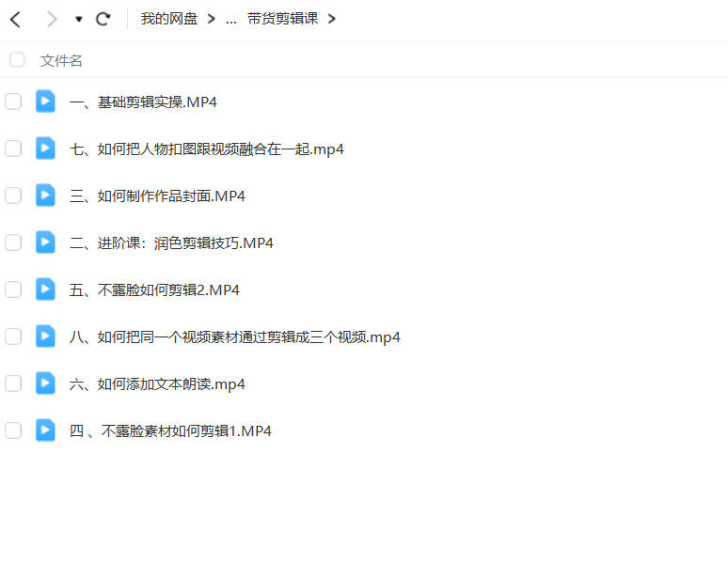Image resolution: width=728 pixels, height=563 pixels.
Task: Check the box for 三、如何制作作品封面.MP4
Action: click(13, 195)
